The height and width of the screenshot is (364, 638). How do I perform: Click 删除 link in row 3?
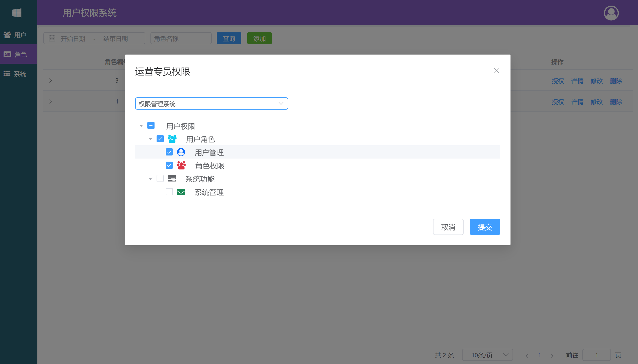616,81
